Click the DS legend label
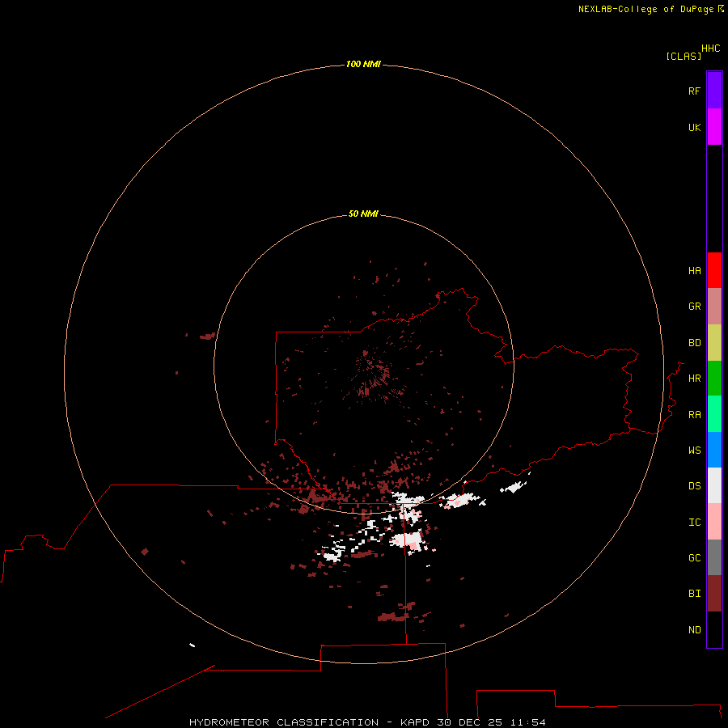Viewport: 728px width, 728px height. 694,486
